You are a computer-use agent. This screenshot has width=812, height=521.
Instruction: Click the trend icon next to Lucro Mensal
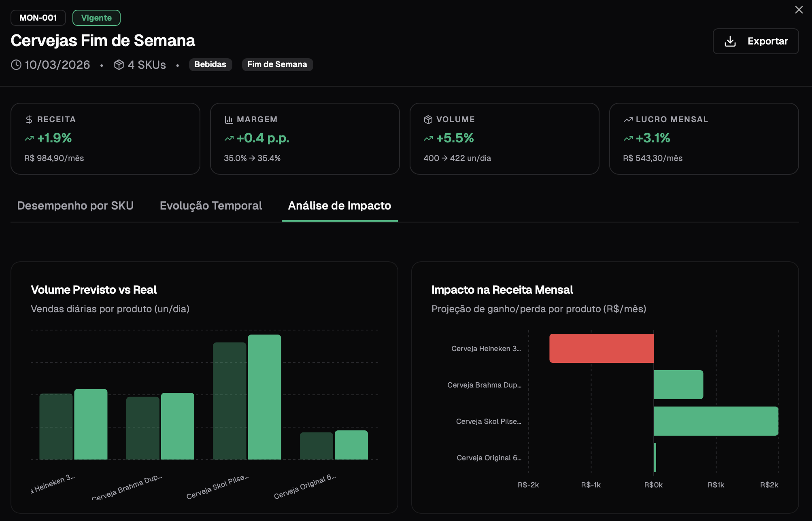pyautogui.click(x=627, y=119)
